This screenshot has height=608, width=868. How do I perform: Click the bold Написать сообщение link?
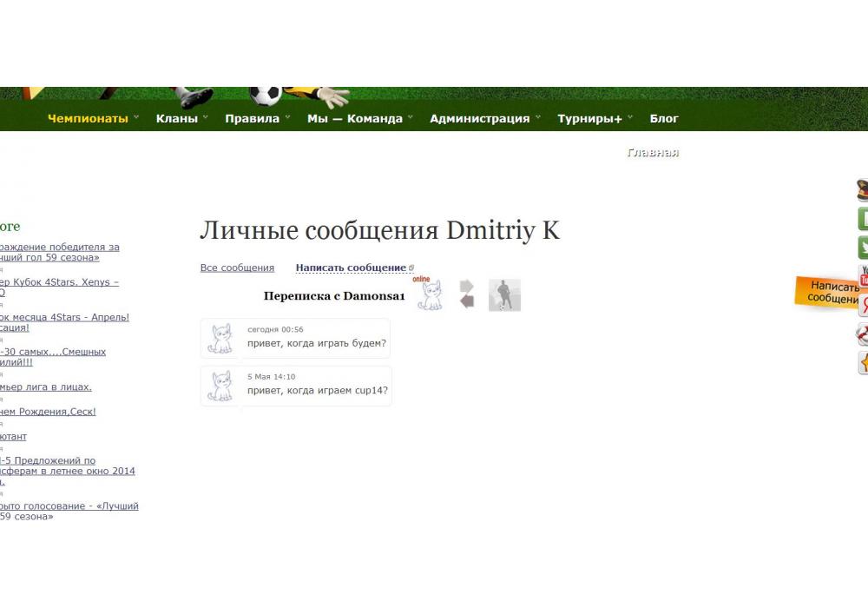pos(351,268)
